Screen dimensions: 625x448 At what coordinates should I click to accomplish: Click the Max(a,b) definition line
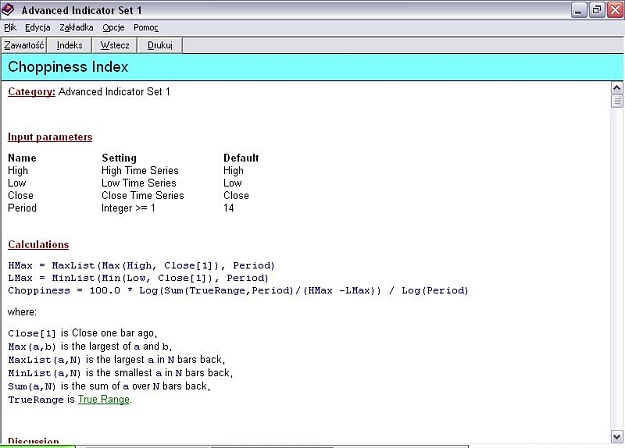[x=90, y=346]
